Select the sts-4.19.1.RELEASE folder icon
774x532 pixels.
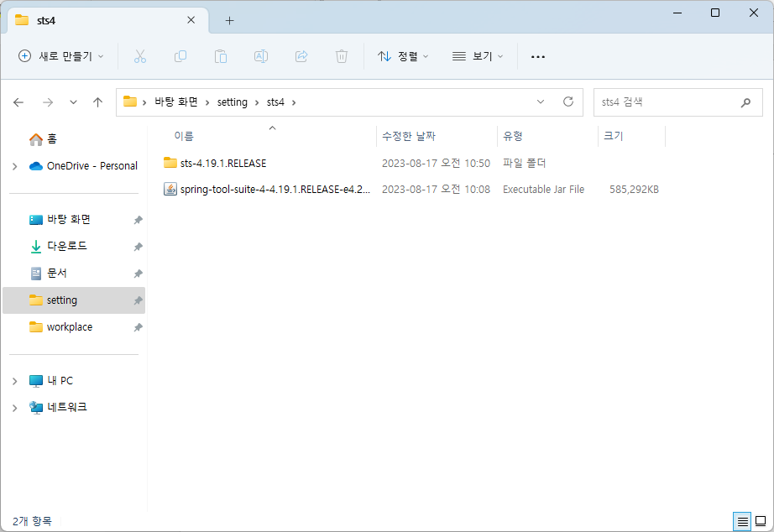point(170,162)
